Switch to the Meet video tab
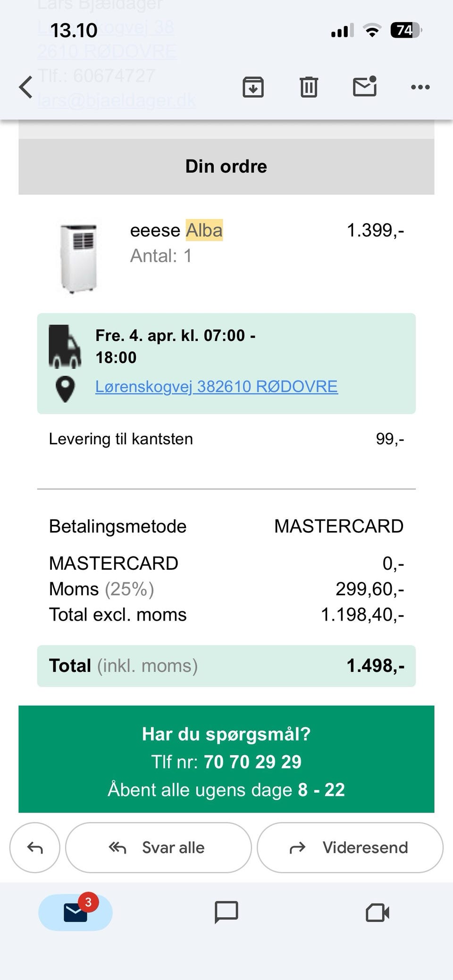The image size is (453, 980). point(377,912)
